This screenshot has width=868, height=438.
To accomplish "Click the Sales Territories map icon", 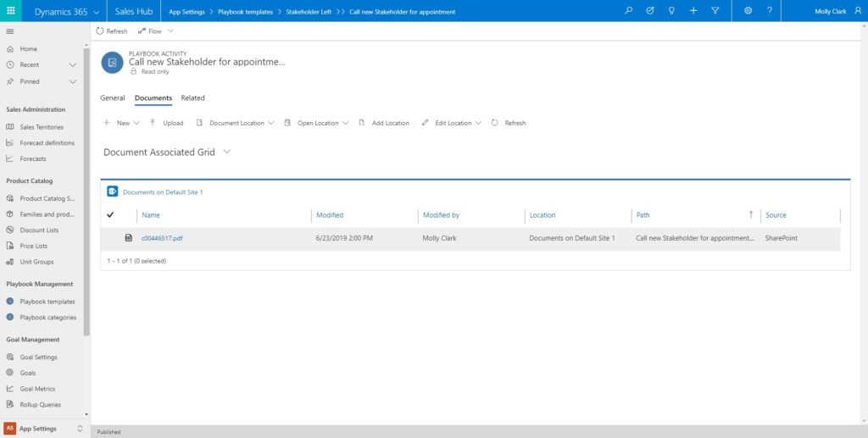I will click(x=9, y=126).
